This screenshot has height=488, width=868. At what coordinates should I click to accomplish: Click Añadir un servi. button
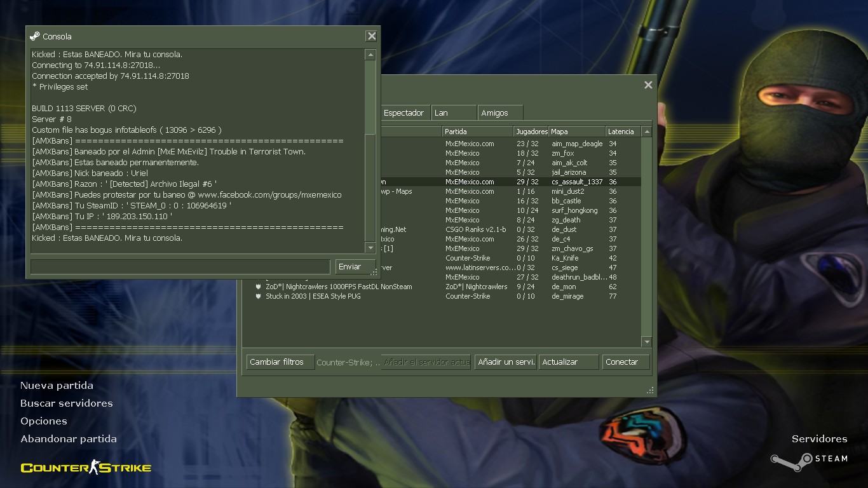coord(505,362)
